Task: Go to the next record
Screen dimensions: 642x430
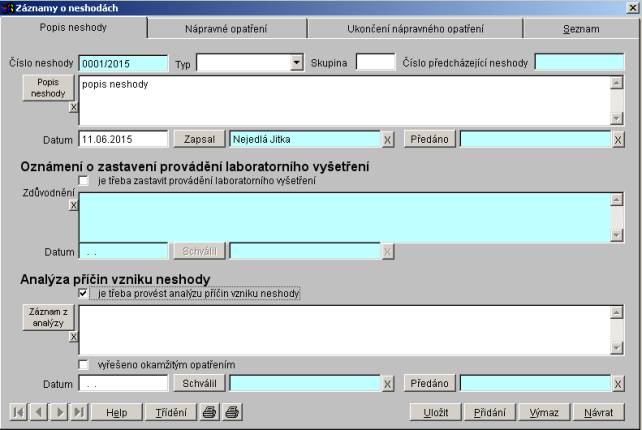Action: click(59, 412)
